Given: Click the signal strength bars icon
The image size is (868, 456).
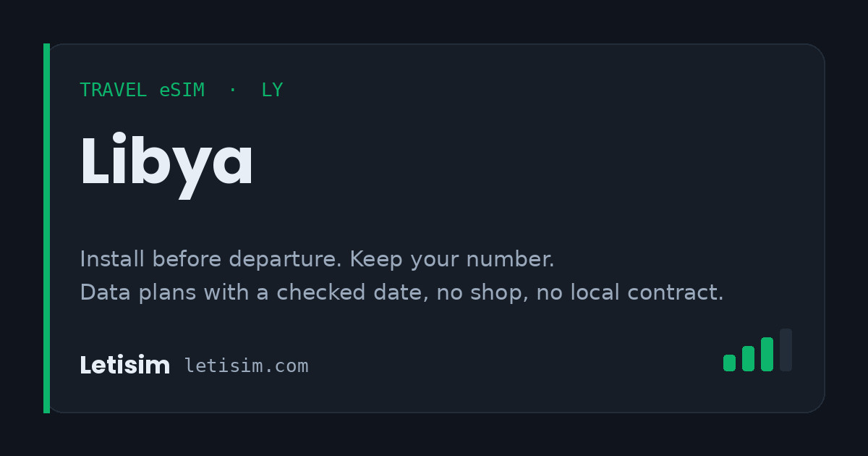Looking at the screenshot, I should pyautogui.click(x=757, y=350).
